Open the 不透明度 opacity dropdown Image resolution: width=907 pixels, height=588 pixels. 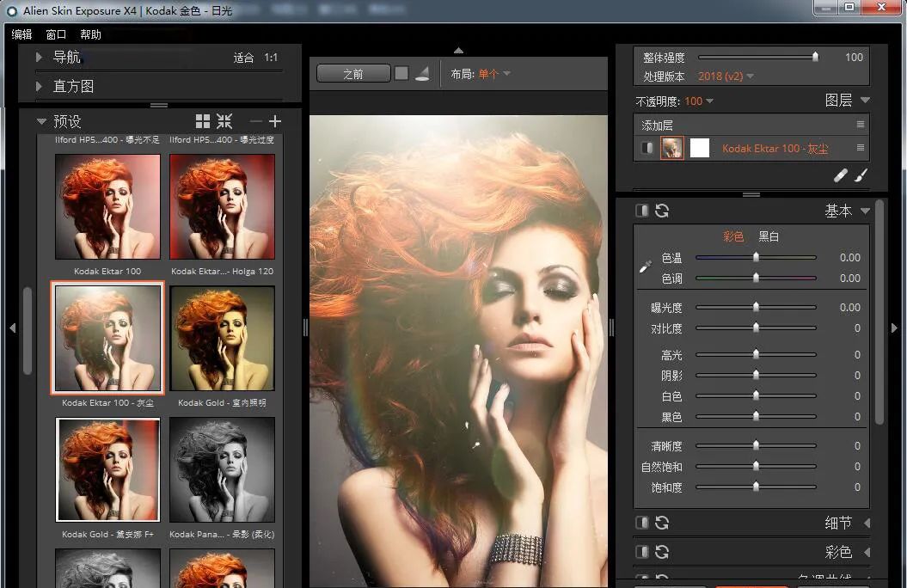tap(699, 101)
